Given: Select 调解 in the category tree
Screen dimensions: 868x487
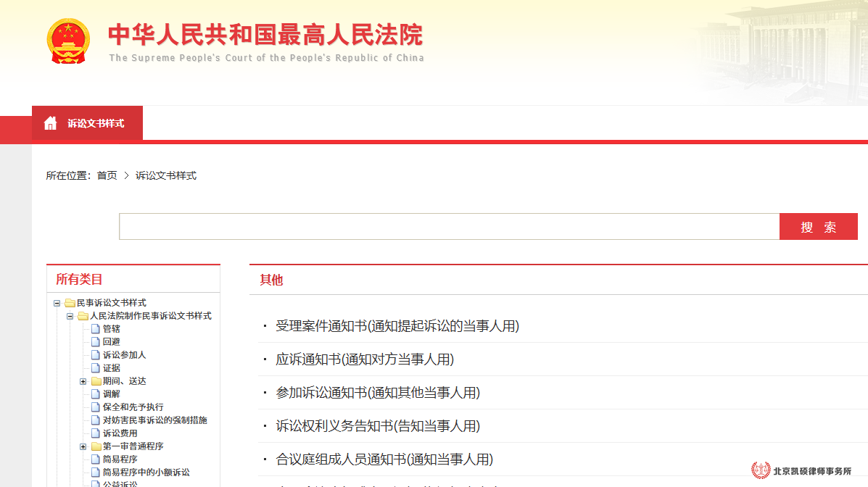Looking at the screenshot, I should pos(111,394).
